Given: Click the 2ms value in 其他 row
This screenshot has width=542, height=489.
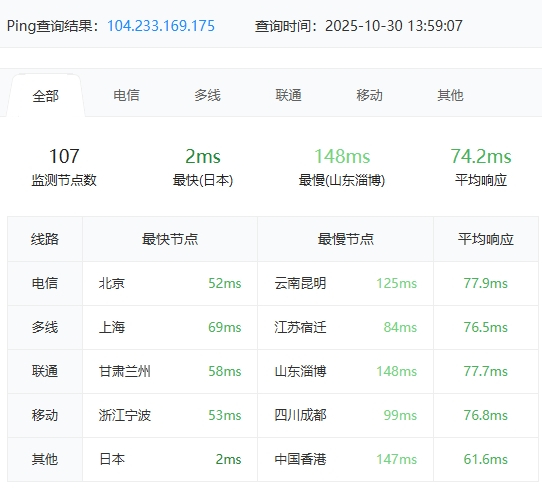Looking at the screenshot, I should 228,459.
